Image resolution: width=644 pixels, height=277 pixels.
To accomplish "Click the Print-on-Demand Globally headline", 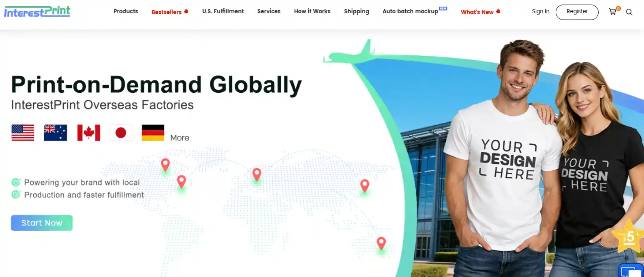I will click(157, 85).
